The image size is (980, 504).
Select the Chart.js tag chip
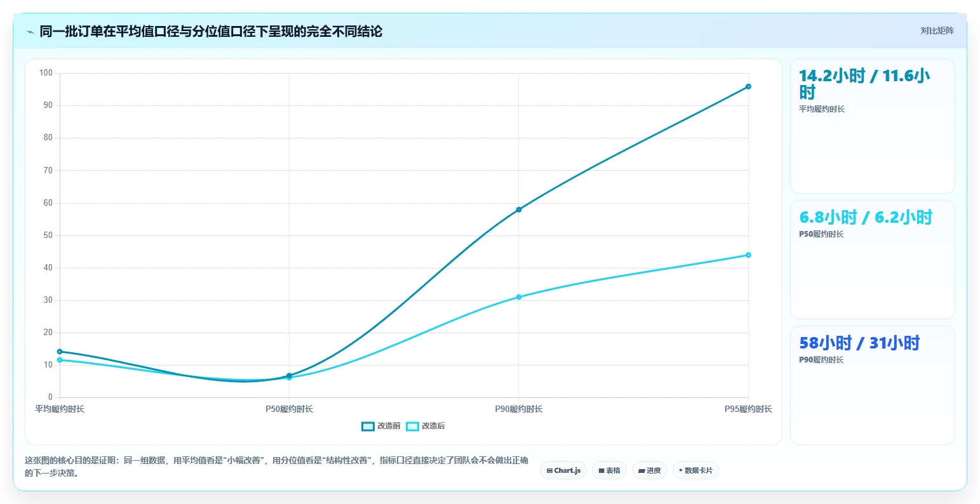point(563,470)
